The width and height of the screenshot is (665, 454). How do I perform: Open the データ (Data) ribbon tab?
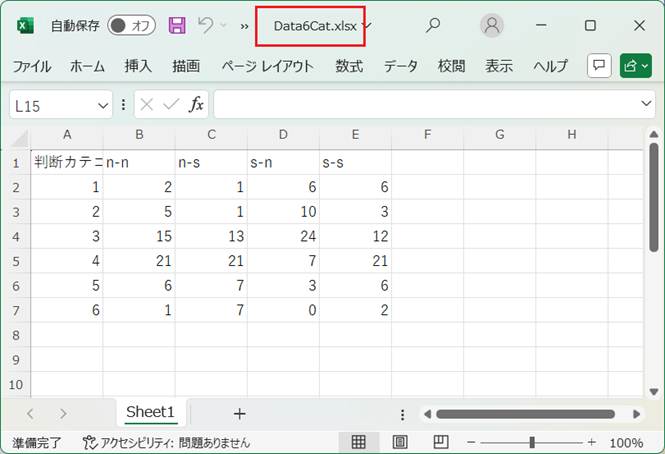(400, 66)
